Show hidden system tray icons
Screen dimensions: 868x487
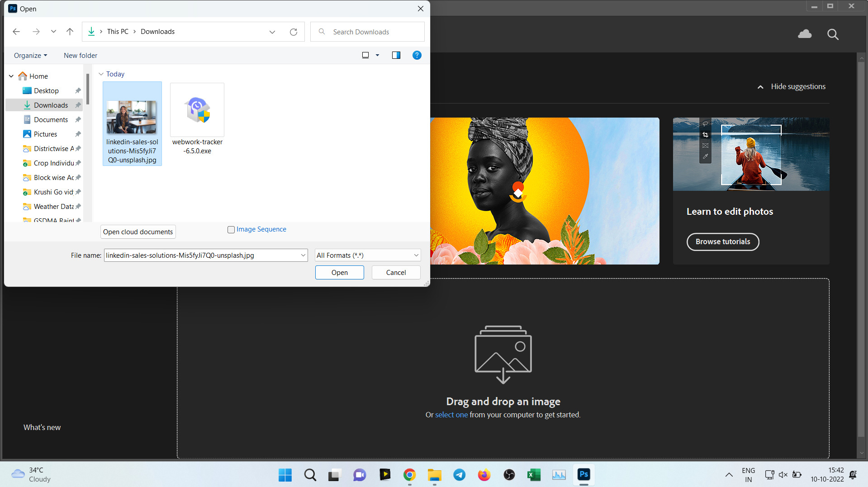[729, 475]
